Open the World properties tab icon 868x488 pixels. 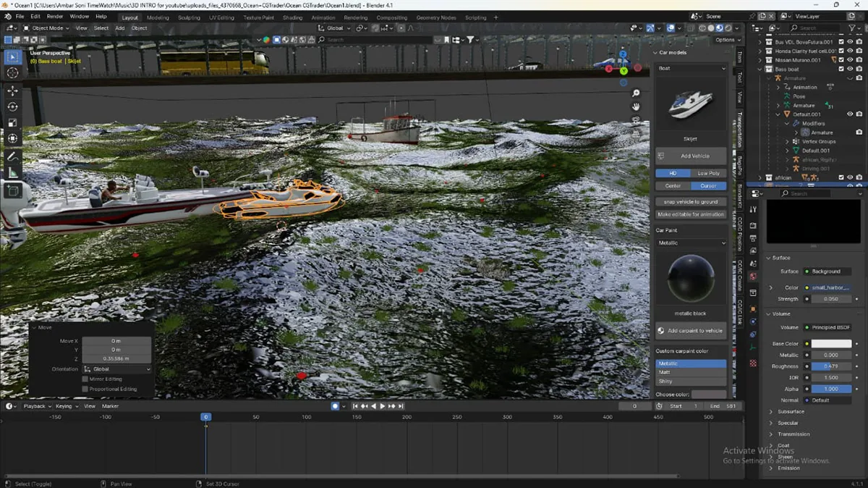(x=753, y=277)
